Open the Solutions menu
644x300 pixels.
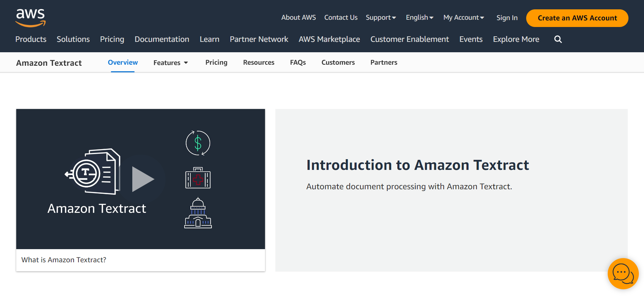[x=73, y=39]
